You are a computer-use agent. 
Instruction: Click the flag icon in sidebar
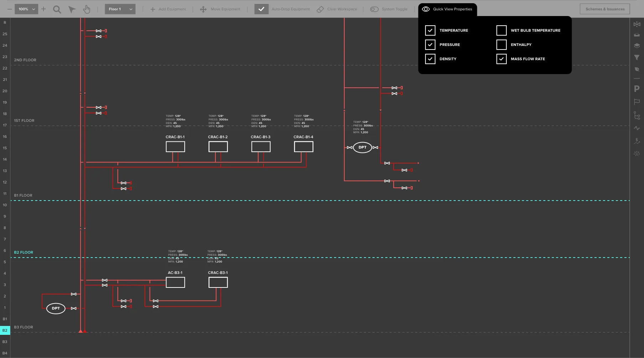[x=637, y=102]
